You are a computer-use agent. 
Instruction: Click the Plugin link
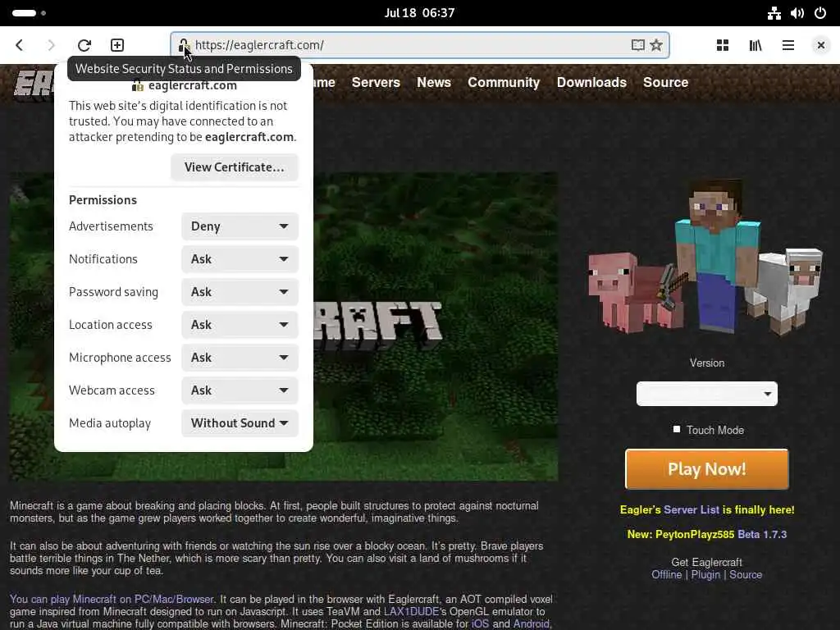[705, 575]
